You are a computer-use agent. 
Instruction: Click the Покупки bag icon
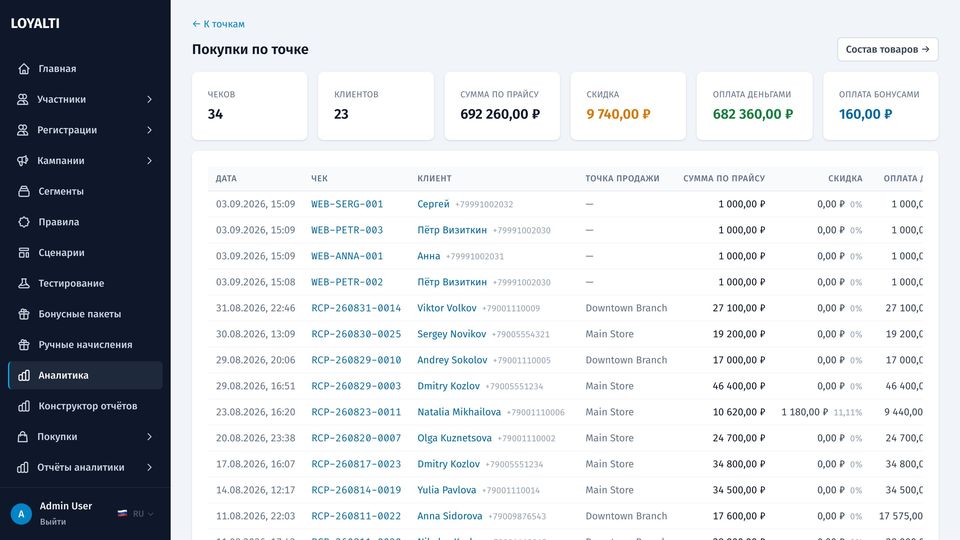[x=23, y=437]
